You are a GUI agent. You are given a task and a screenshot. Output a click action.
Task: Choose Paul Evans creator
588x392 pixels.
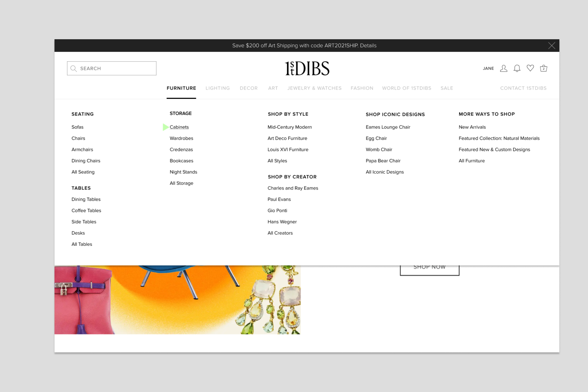[279, 199]
